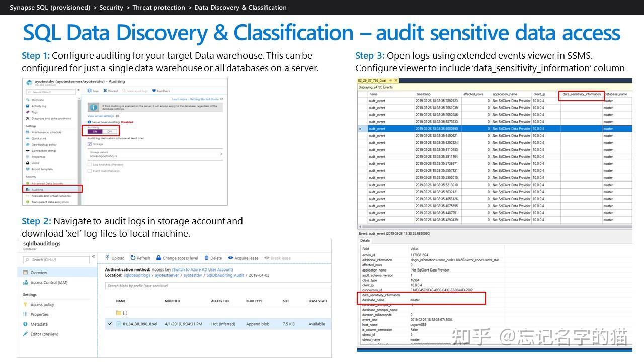Expand the highlighted audit_event row arrow
Screen dimensions: 644x362
(x=360, y=129)
